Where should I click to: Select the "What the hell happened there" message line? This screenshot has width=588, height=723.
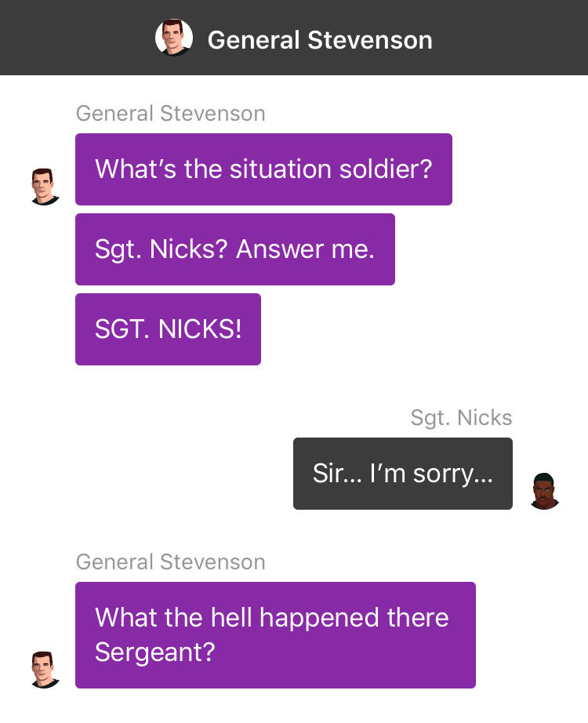pos(271,617)
